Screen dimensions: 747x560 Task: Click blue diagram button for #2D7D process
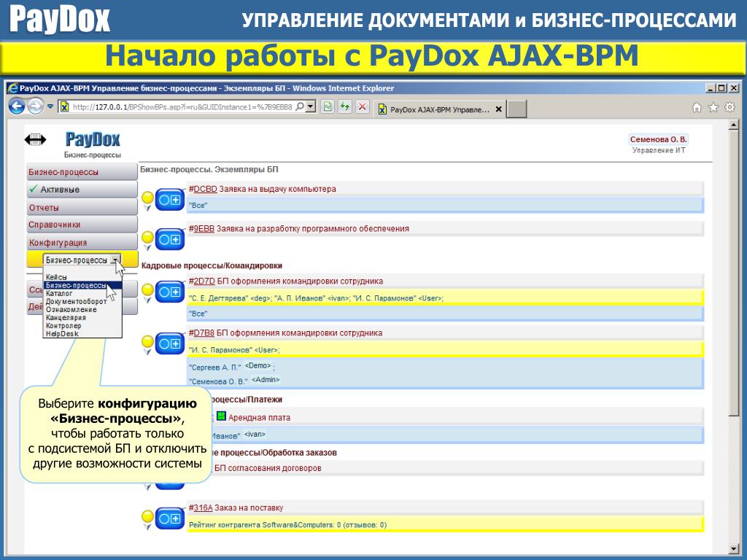pyautogui.click(x=169, y=292)
